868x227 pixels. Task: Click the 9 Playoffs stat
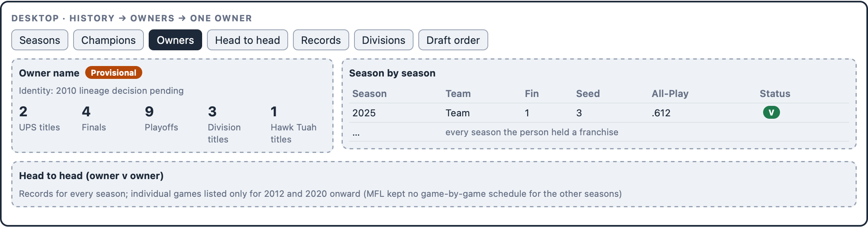click(x=161, y=119)
